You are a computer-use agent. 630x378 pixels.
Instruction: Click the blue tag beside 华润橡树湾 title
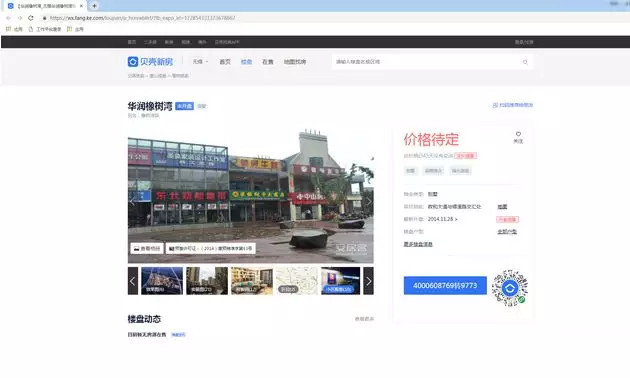click(184, 106)
